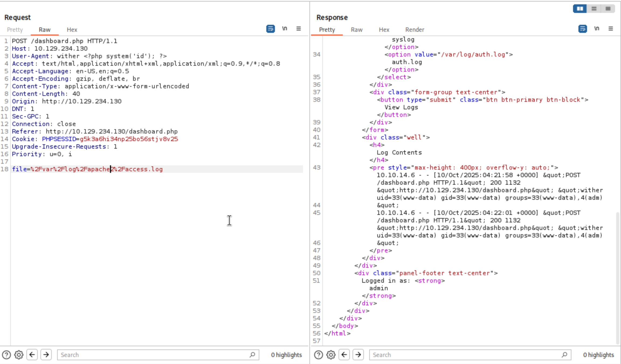Switch Request view to Hex tab
Viewport: 621px width, 364px height.
[72, 30]
